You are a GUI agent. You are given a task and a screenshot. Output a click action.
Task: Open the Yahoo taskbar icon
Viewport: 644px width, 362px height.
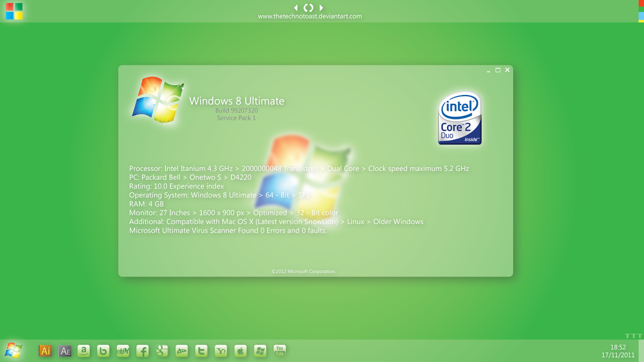click(x=221, y=351)
